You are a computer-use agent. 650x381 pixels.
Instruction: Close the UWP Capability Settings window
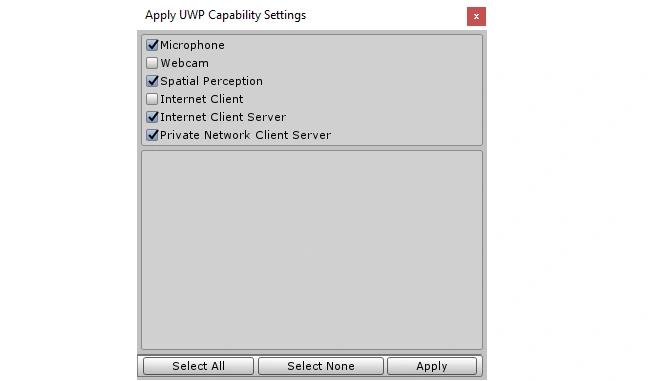[x=476, y=17]
